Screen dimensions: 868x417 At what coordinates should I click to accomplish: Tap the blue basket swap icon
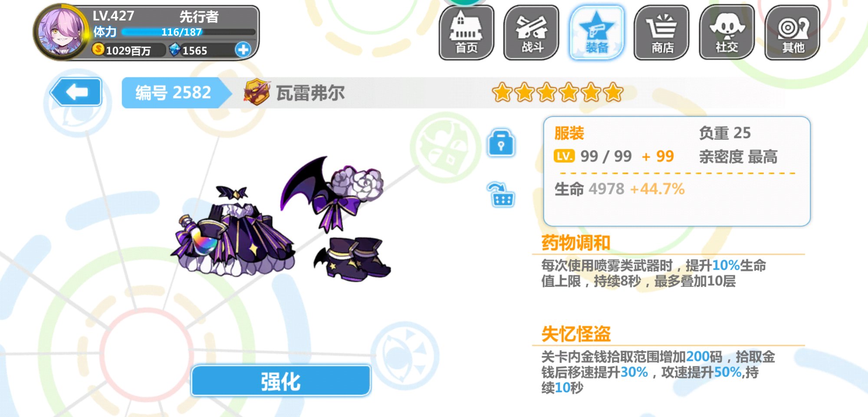pos(501,195)
